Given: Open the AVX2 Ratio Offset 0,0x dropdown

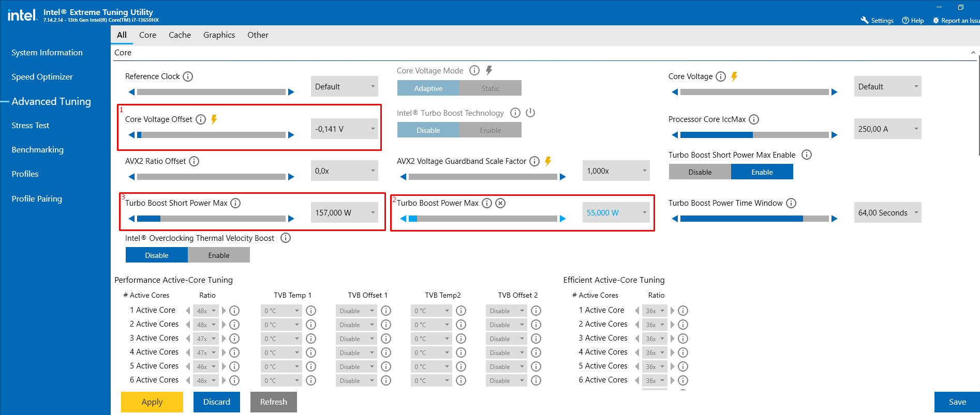Looking at the screenshot, I should pyautogui.click(x=345, y=171).
